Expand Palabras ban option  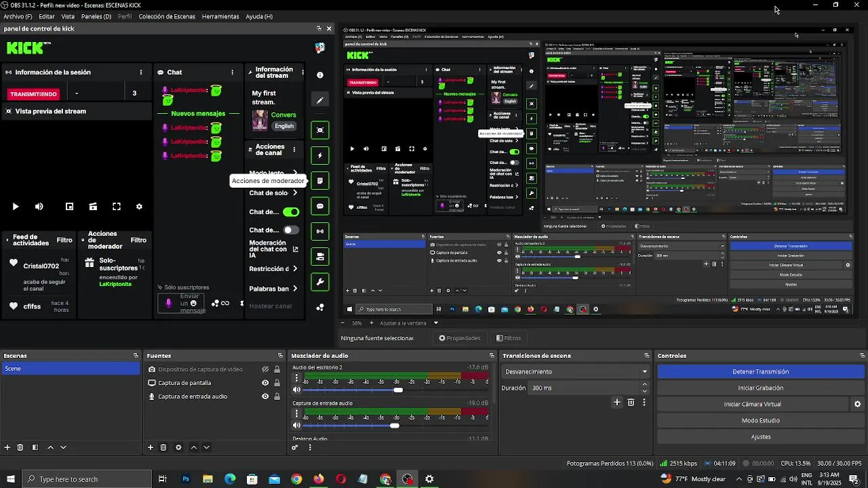pos(295,289)
